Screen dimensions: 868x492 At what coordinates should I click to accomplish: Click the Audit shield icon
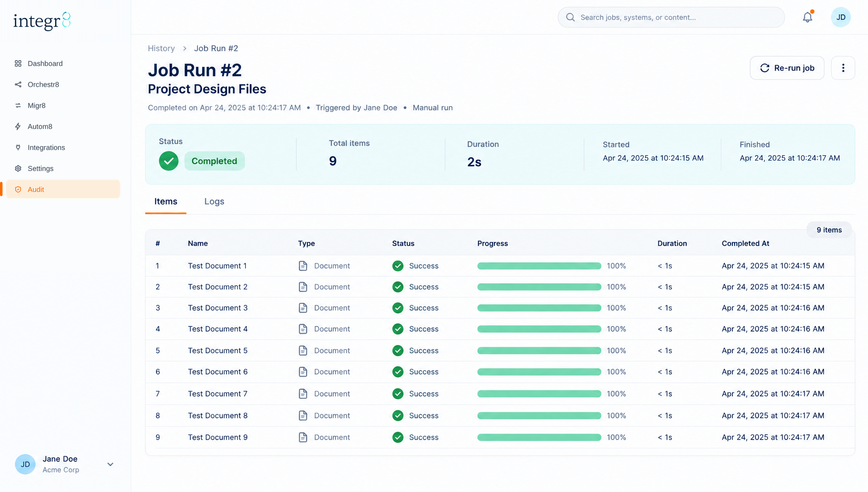coord(18,189)
